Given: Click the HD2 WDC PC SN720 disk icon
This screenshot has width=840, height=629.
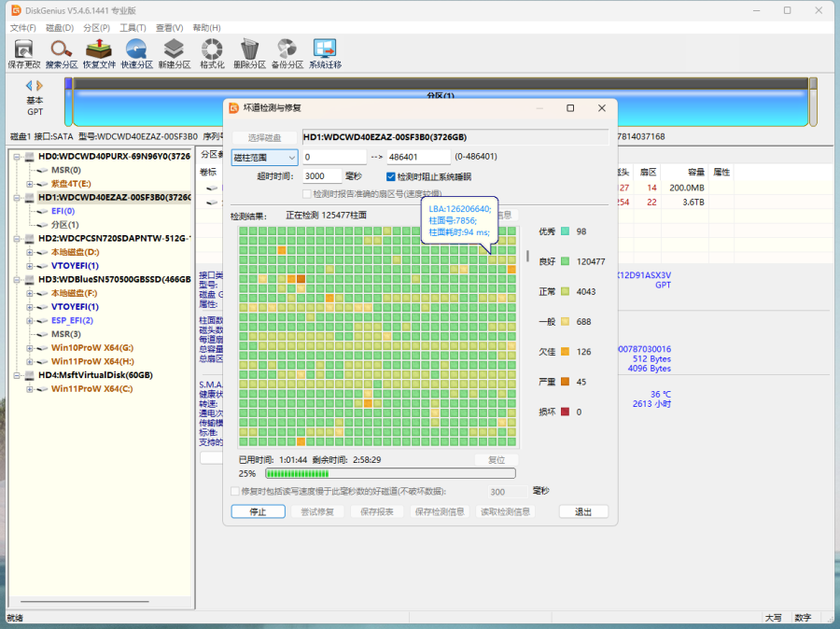Looking at the screenshot, I should point(31,238).
